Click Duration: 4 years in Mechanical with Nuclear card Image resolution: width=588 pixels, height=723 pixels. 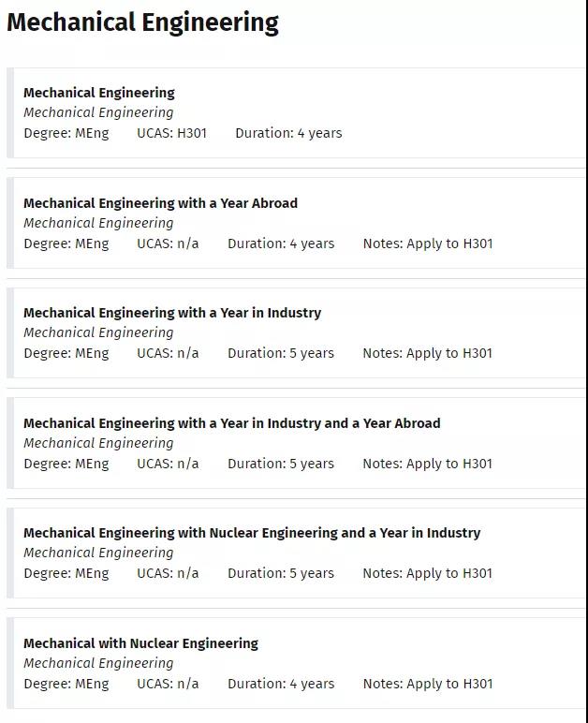pyautogui.click(x=281, y=684)
